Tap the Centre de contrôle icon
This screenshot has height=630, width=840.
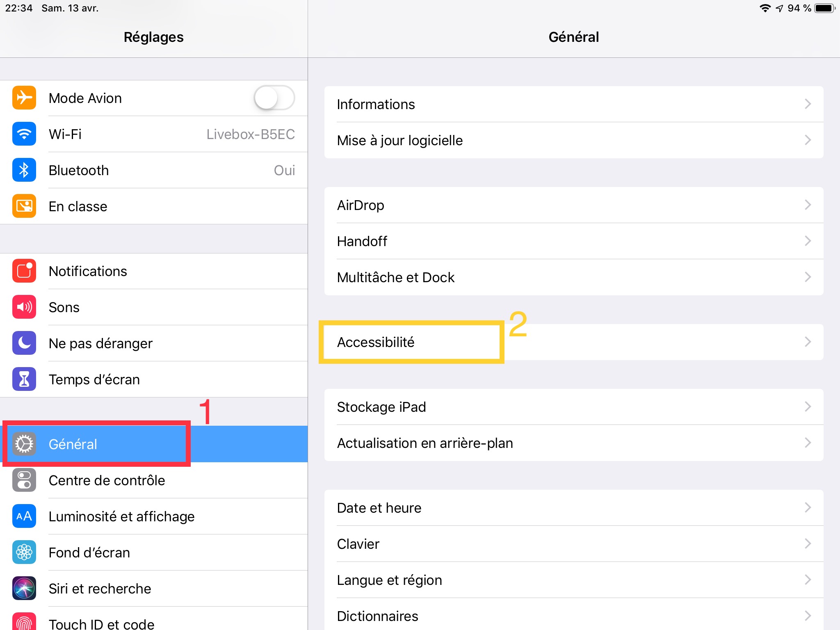(x=24, y=480)
